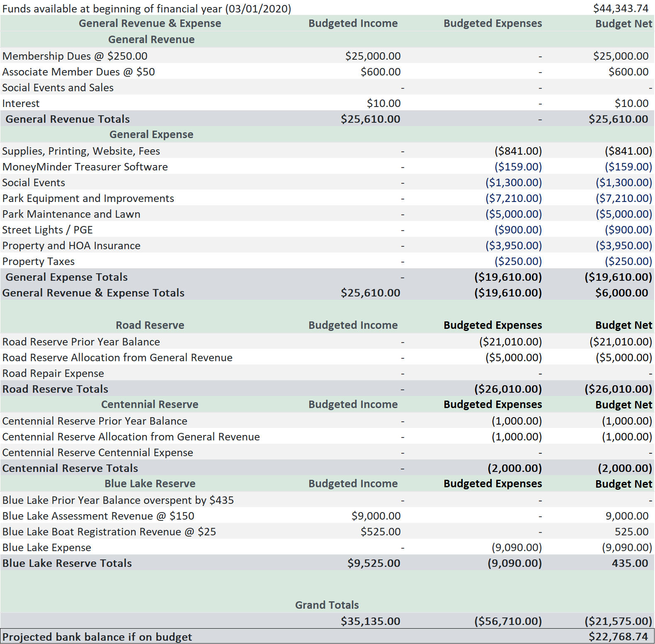Select 'Blue Lake Assessment Revenue @ $150' label
The width and height of the screenshot is (655, 644).
(98, 516)
